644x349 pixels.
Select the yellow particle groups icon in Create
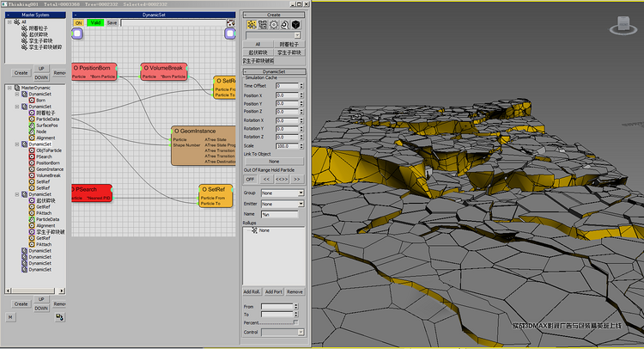[252, 25]
